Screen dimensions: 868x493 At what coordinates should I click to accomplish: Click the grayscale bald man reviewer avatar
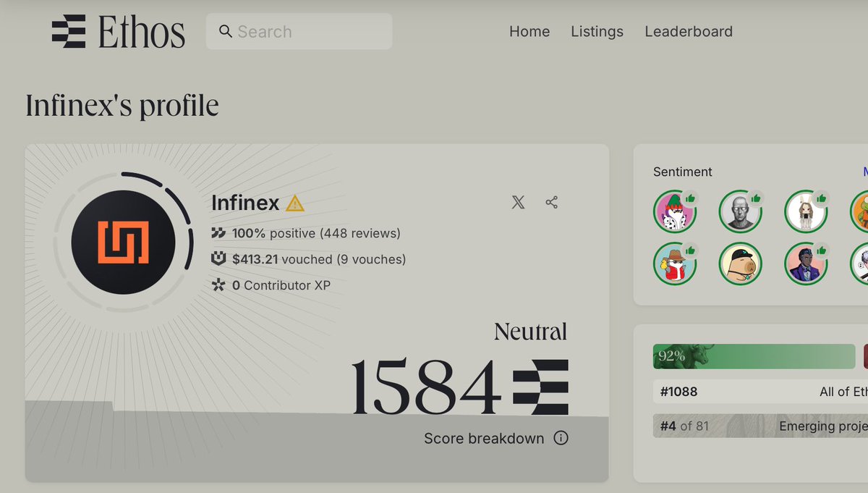click(x=740, y=211)
